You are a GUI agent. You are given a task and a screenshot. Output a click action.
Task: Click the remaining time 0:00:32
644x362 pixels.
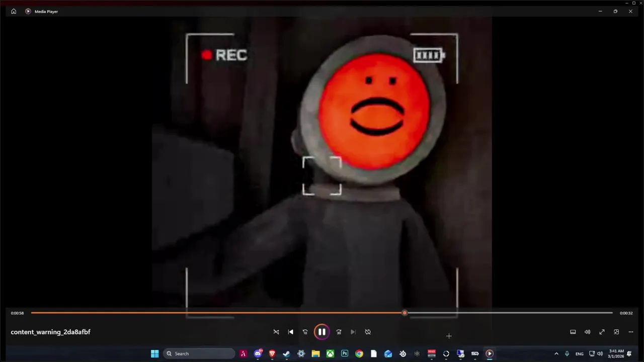tap(626, 313)
